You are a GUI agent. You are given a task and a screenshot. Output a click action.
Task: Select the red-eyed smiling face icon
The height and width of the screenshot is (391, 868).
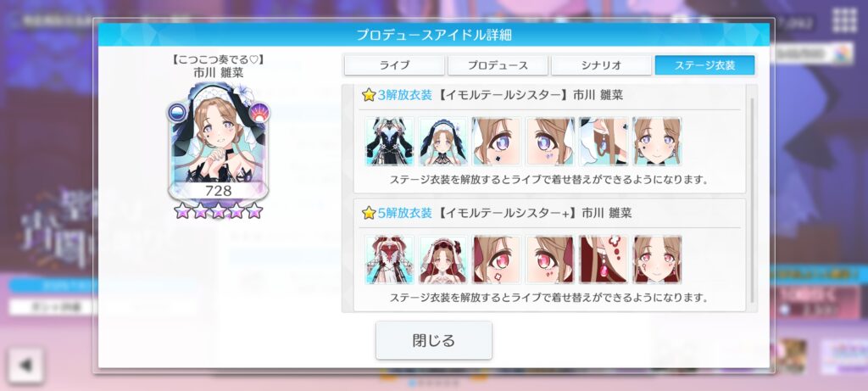[658, 260]
